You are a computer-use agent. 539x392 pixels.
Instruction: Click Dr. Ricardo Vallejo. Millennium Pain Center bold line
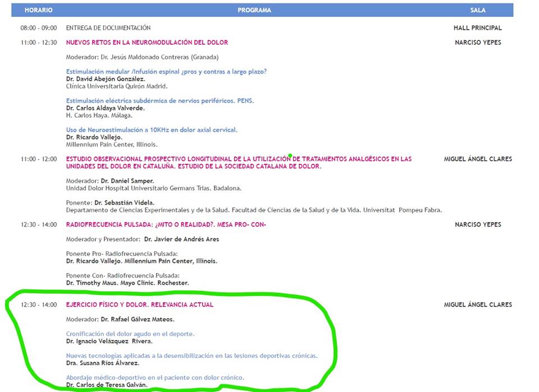click(141, 261)
